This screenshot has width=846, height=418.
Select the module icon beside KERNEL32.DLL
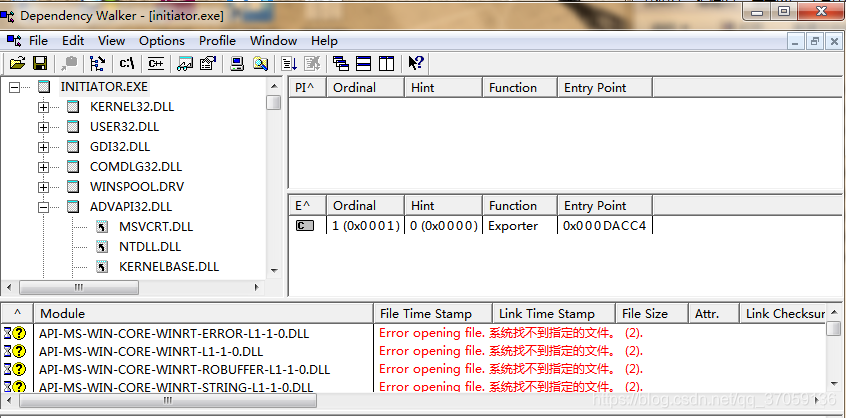tap(73, 107)
